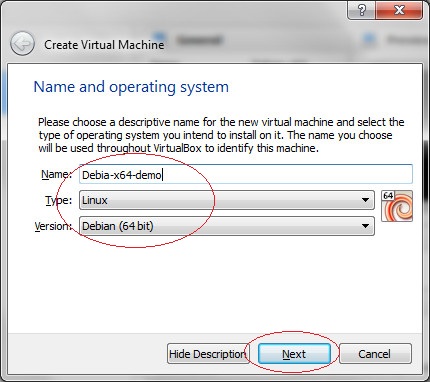Focus the Name field containing Debia-x64-demo

pyautogui.click(x=246, y=174)
